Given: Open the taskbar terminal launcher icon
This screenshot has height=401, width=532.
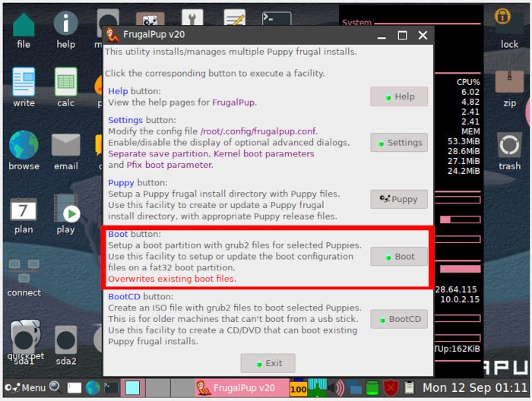Looking at the screenshot, I should point(111,388).
